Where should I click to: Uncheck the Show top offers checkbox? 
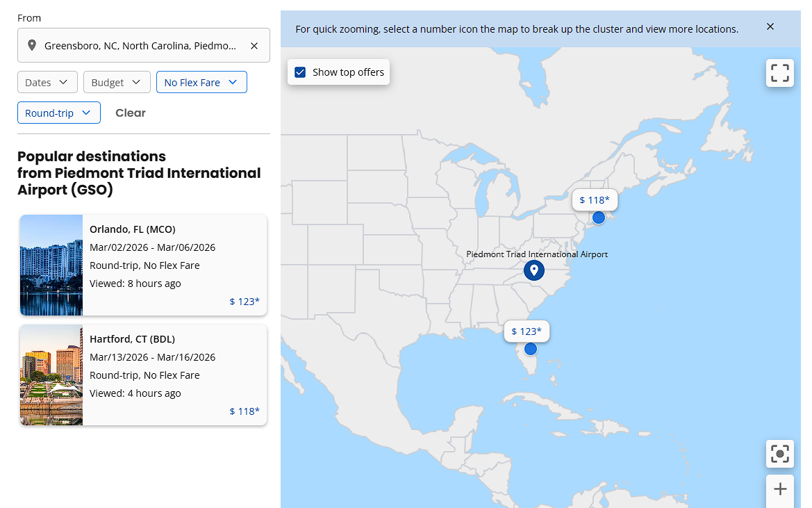(301, 72)
